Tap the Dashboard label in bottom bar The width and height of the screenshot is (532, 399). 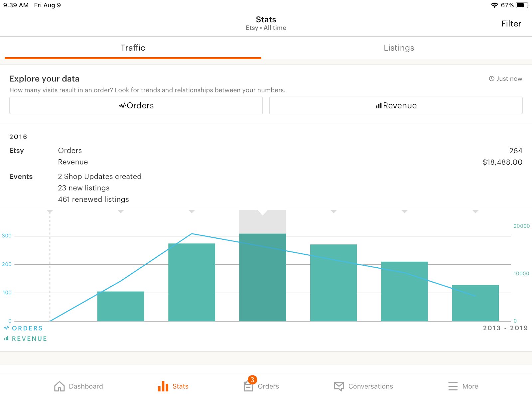tap(86, 386)
